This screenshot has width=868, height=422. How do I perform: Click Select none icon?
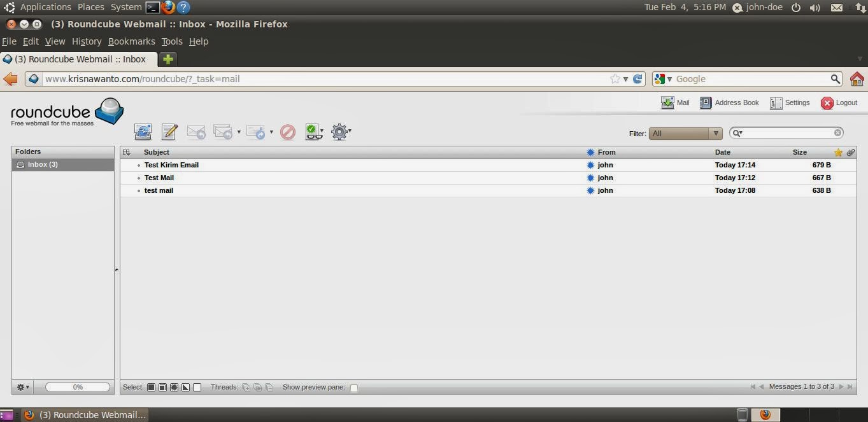pos(197,387)
